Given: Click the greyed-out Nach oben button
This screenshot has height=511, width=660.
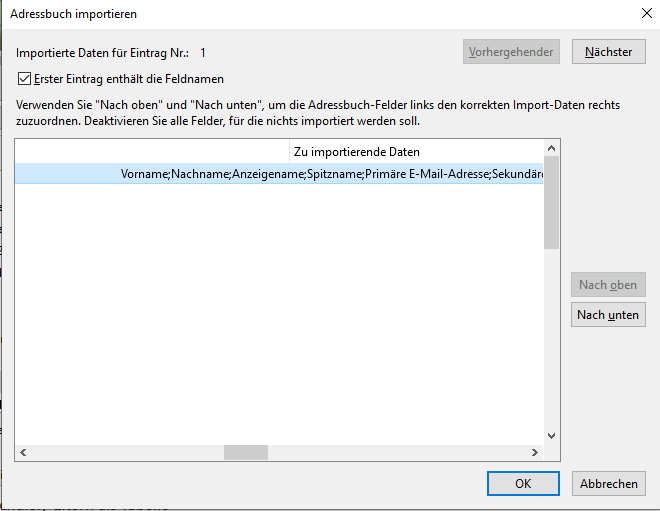Looking at the screenshot, I should point(608,285).
